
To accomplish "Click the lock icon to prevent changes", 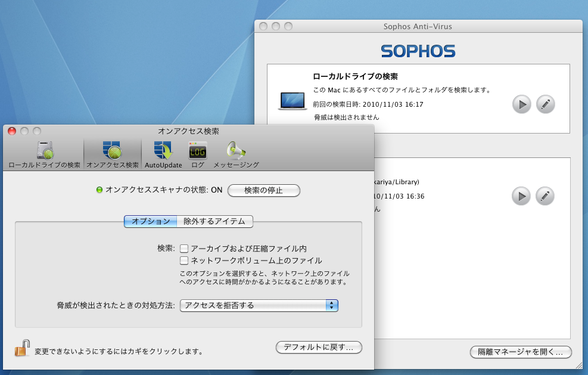I will coord(22,348).
